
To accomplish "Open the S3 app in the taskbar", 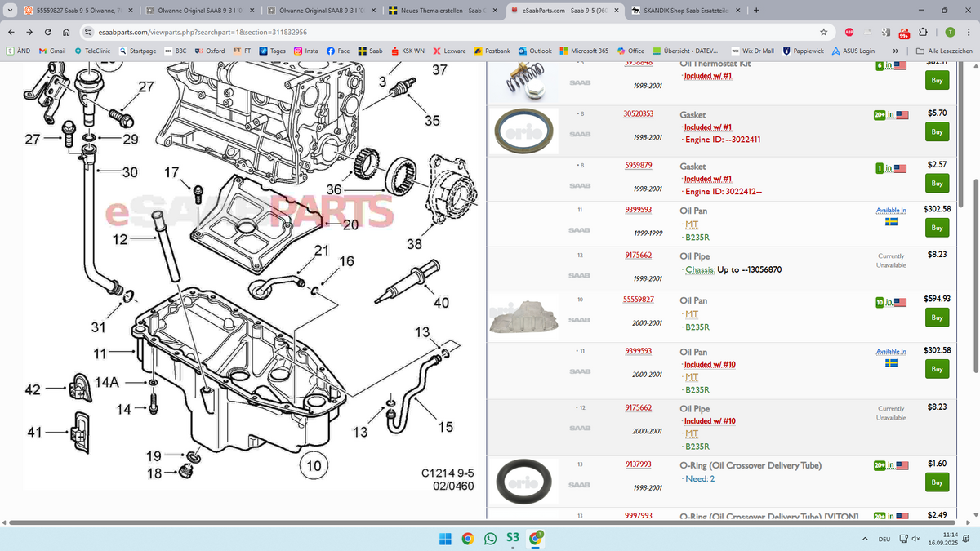I will point(513,538).
